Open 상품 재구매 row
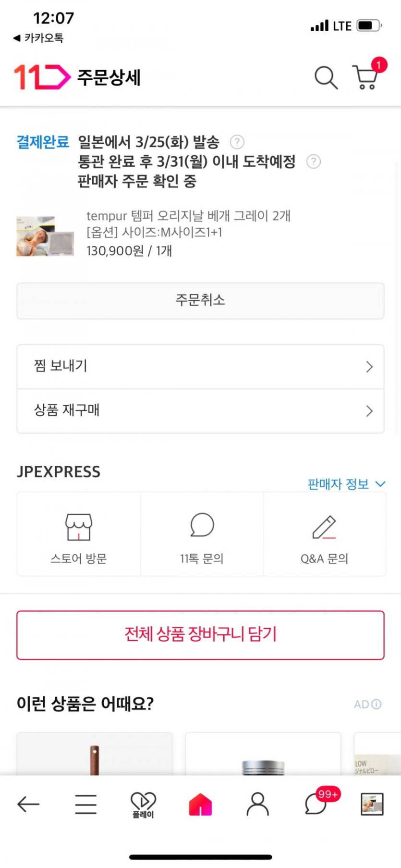 click(x=200, y=411)
